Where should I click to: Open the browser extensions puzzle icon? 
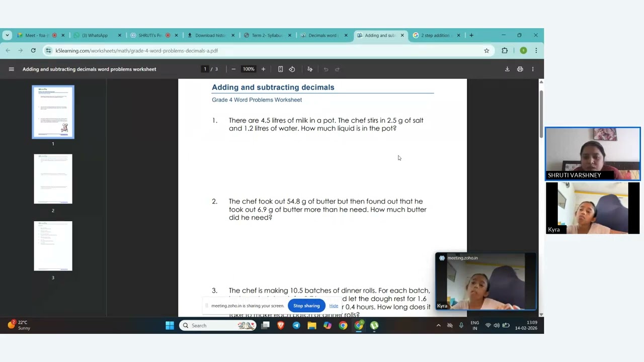(505, 51)
